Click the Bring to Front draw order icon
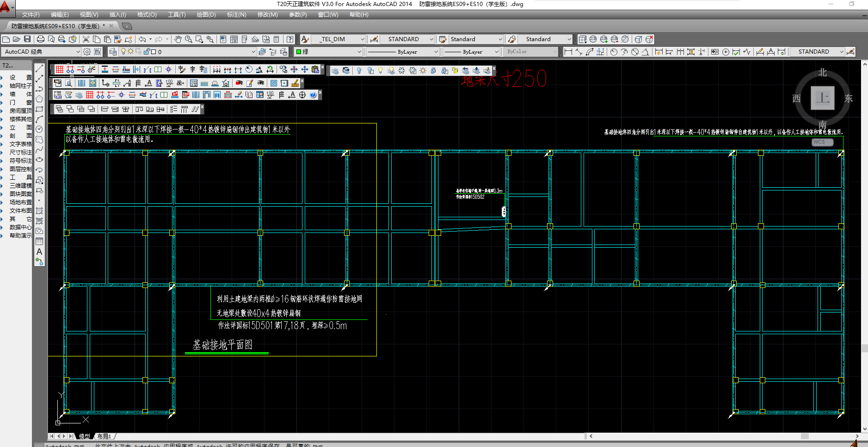 [x=60, y=109]
